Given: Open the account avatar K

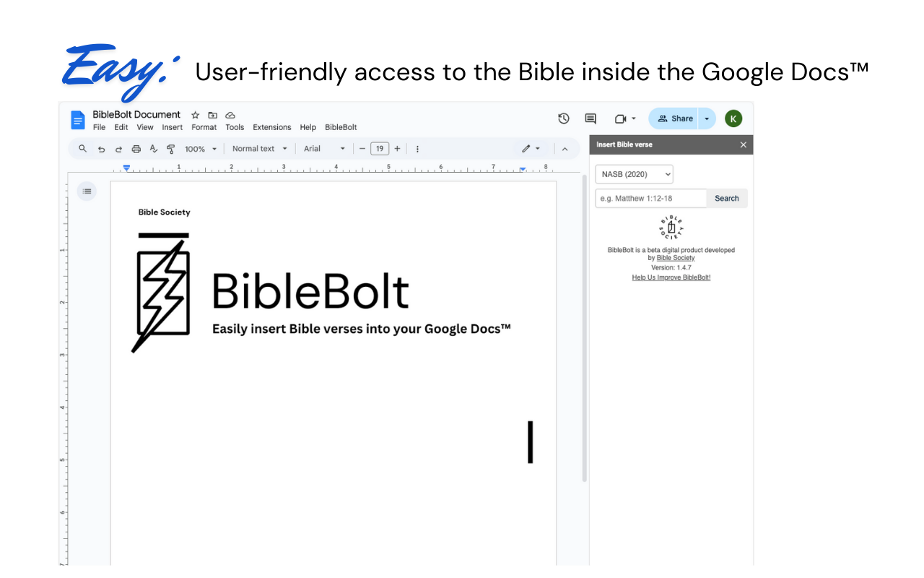Looking at the screenshot, I should 733,118.
